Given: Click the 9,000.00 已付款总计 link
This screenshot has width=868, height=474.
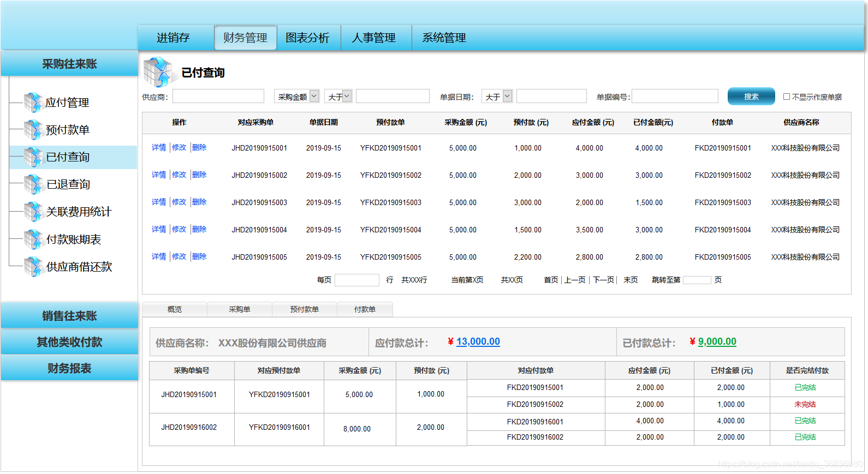Looking at the screenshot, I should 717,341.
